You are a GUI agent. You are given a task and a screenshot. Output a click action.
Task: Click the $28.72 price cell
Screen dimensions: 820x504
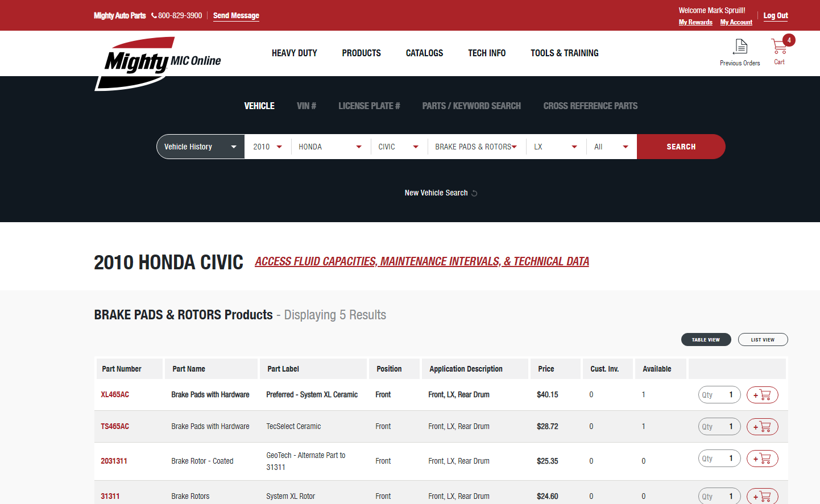tap(548, 427)
